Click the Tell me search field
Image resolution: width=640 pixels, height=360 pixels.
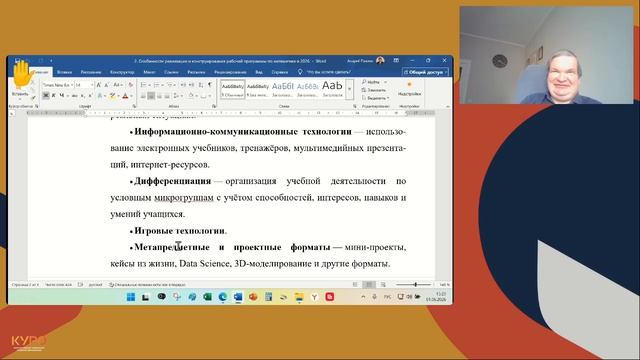325,72
